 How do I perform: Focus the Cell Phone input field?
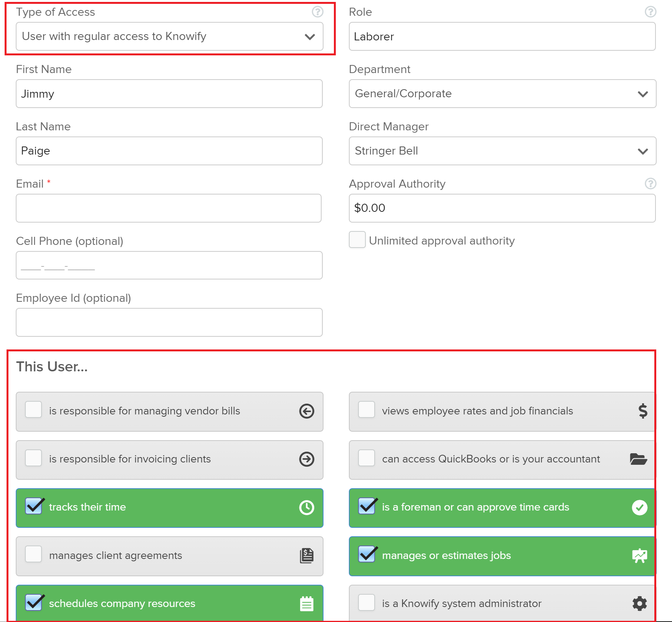(x=169, y=265)
